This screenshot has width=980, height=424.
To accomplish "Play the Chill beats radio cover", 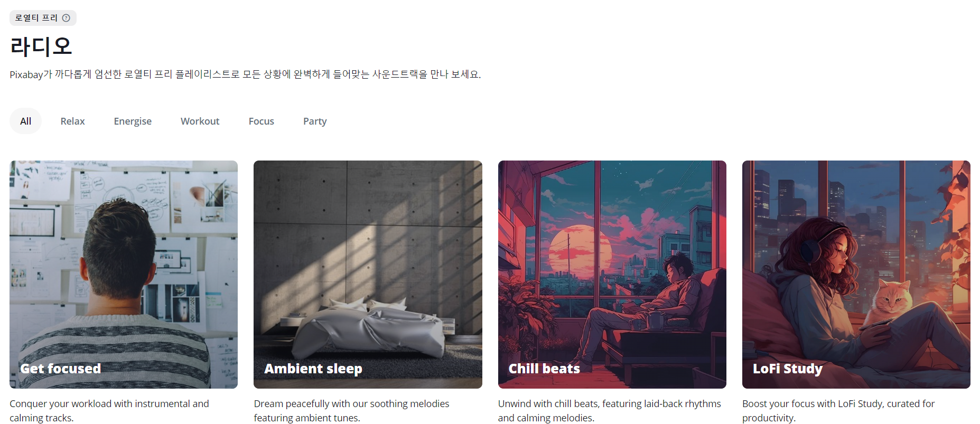I will [x=612, y=275].
